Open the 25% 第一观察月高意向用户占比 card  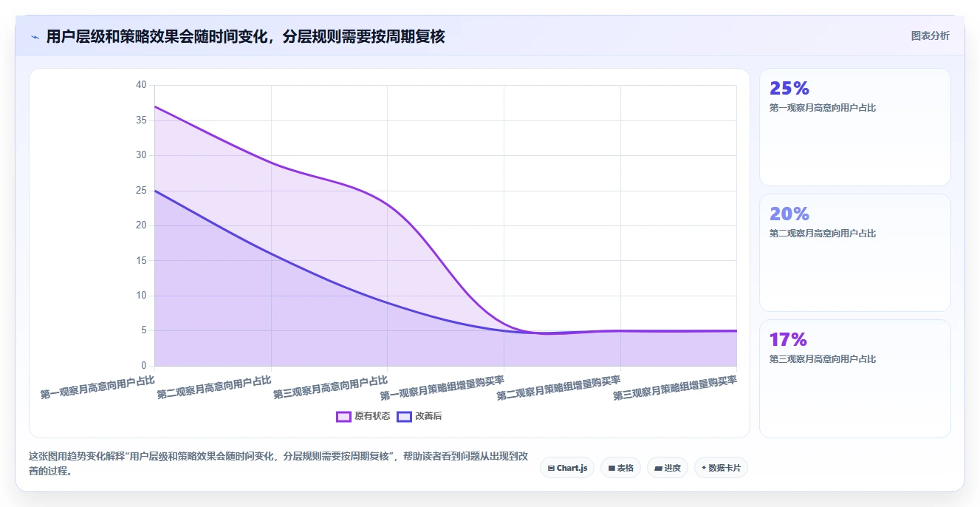coord(854,127)
